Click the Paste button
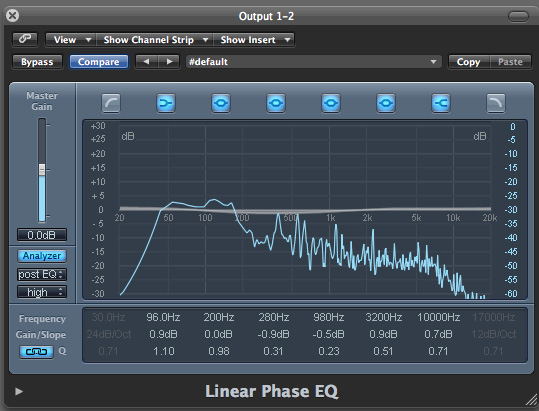The image size is (539, 411). point(510,62)
